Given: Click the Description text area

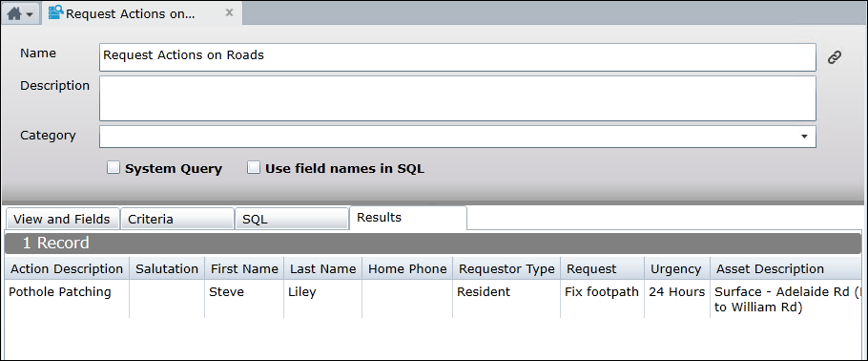Looking at the screenshot, I should [457, 98].
